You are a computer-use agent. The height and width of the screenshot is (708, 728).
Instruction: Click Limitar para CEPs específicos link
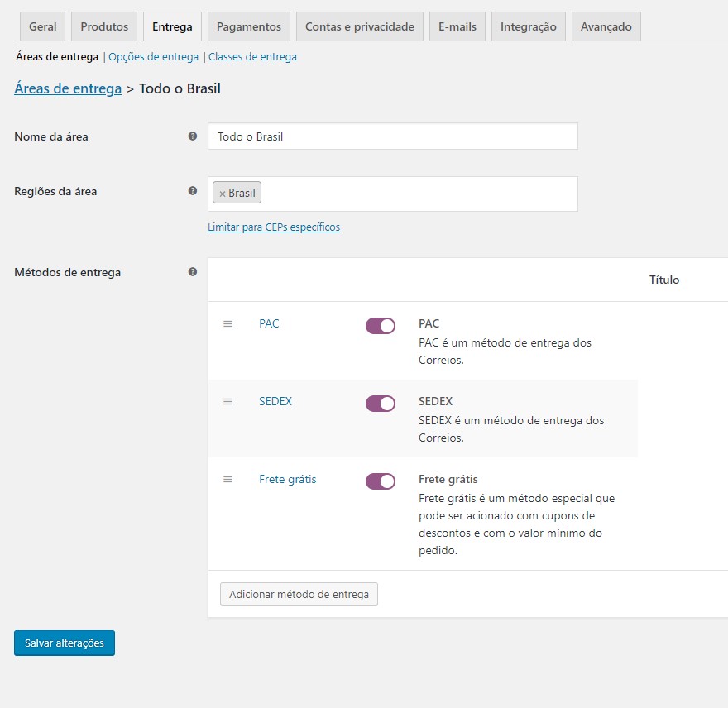point(274,227)
